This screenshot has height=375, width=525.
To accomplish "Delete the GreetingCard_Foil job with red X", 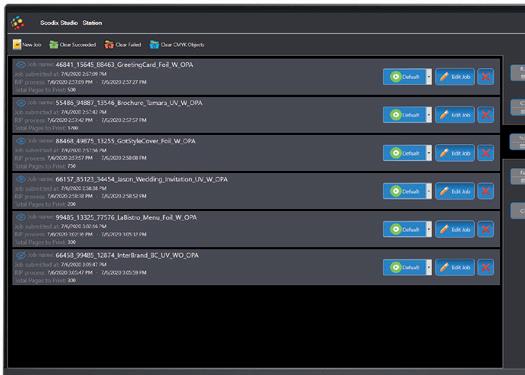I will click(x=485, y=77).
